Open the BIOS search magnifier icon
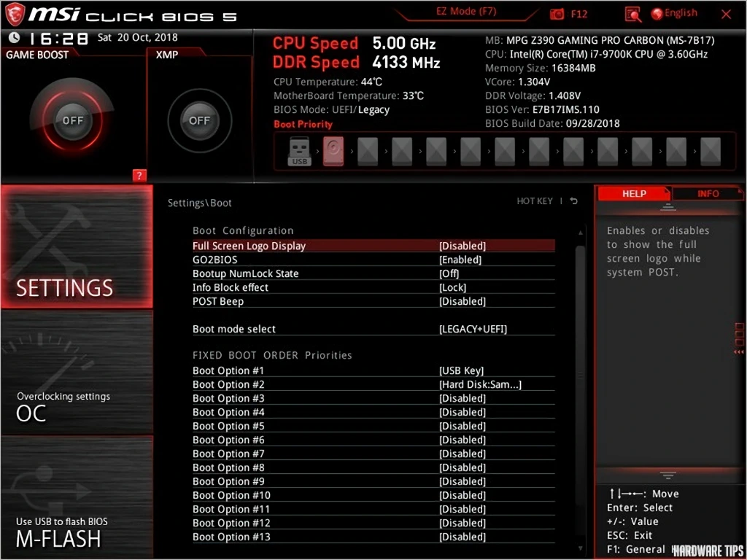 tap(632, 15)
